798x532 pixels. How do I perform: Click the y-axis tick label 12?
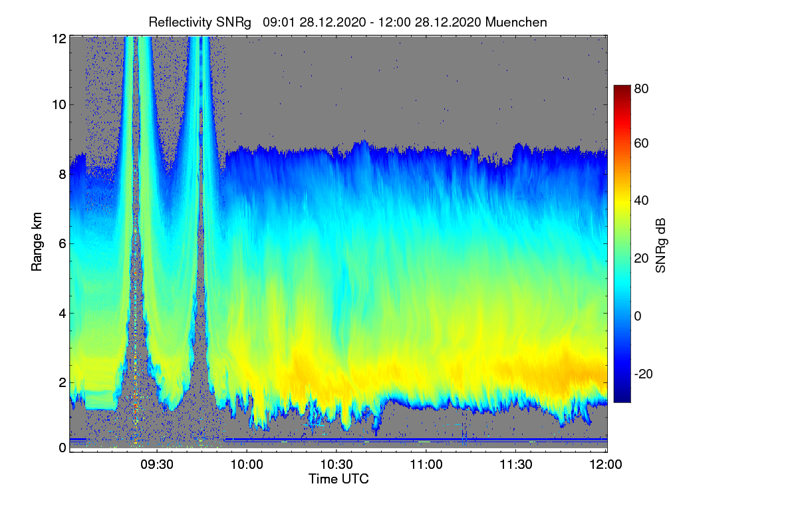(58, 39)
